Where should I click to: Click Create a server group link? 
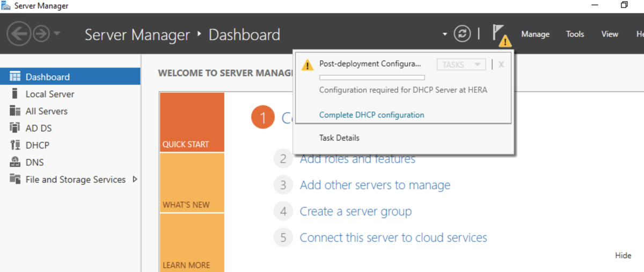coord(356,211)
